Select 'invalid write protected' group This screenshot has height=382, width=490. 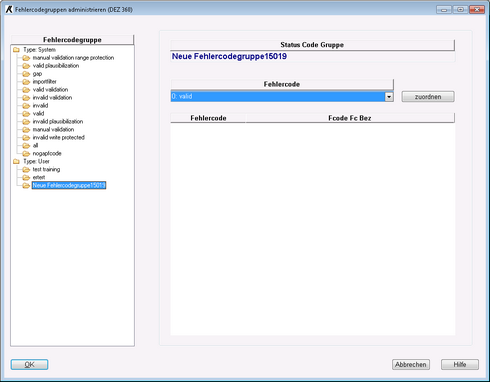[59, 138]
